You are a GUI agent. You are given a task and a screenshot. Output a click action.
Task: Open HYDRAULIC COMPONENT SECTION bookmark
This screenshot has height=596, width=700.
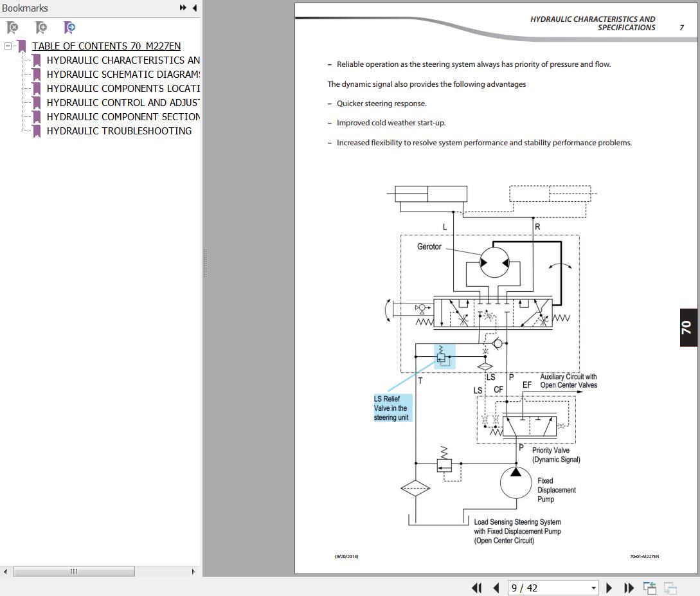click(x=123, y=117)
